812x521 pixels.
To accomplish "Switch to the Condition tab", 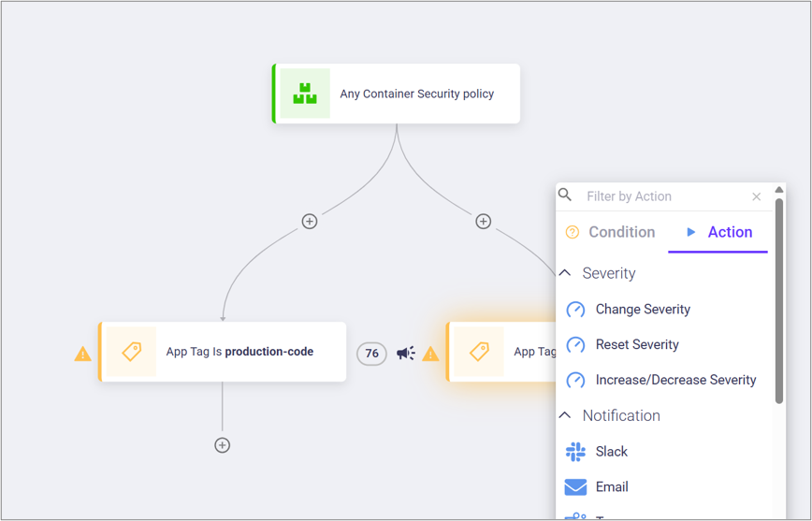I will coord(611,232).
